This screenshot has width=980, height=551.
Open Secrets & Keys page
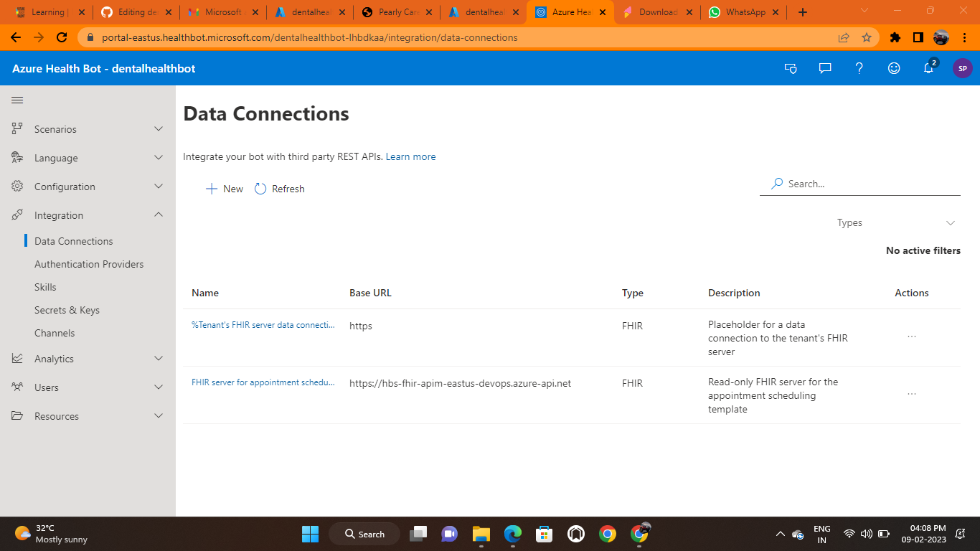tap(67, 310)
